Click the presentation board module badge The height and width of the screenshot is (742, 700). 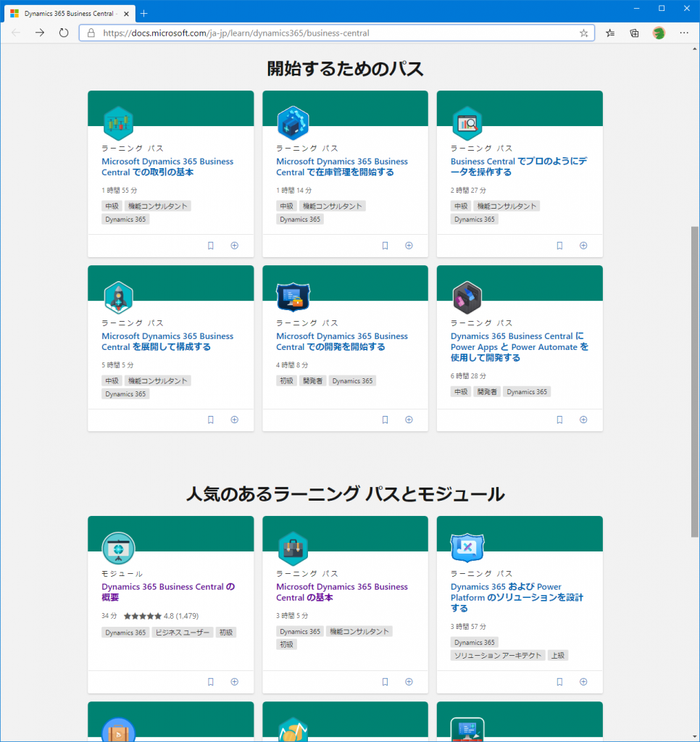click(118, 549)
